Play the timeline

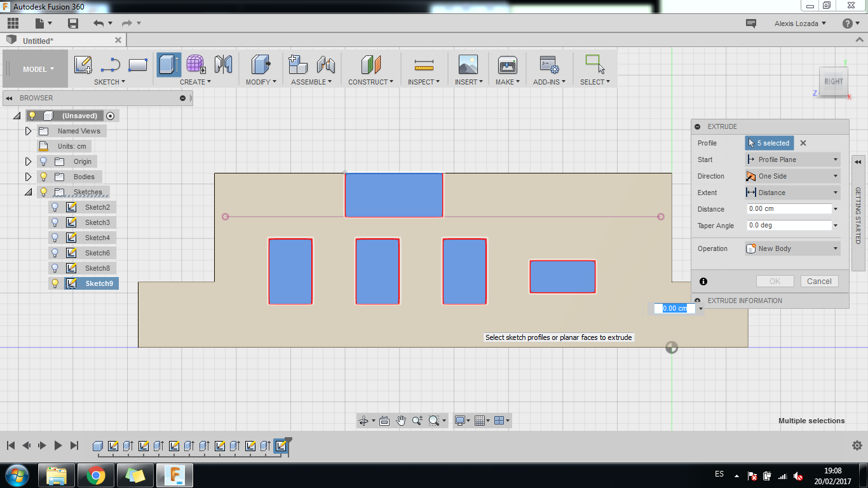point(58,445)
